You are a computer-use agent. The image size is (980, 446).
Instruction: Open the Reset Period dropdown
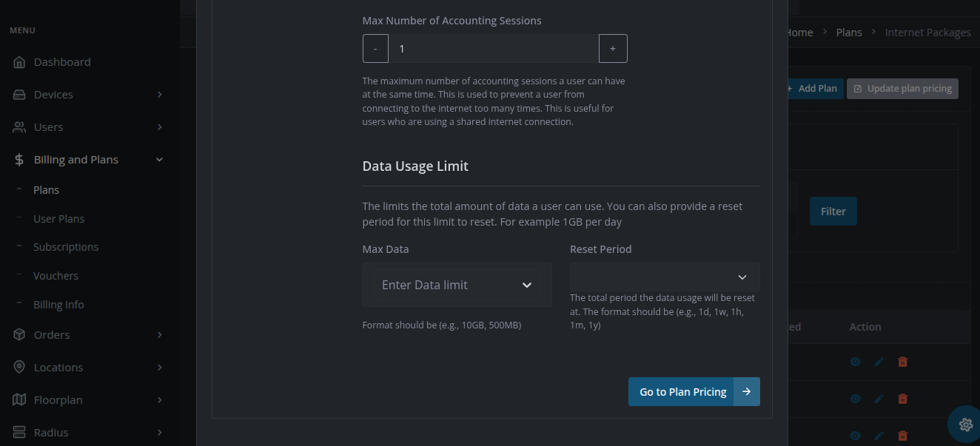pyautogui.click(x=664, y=277)
